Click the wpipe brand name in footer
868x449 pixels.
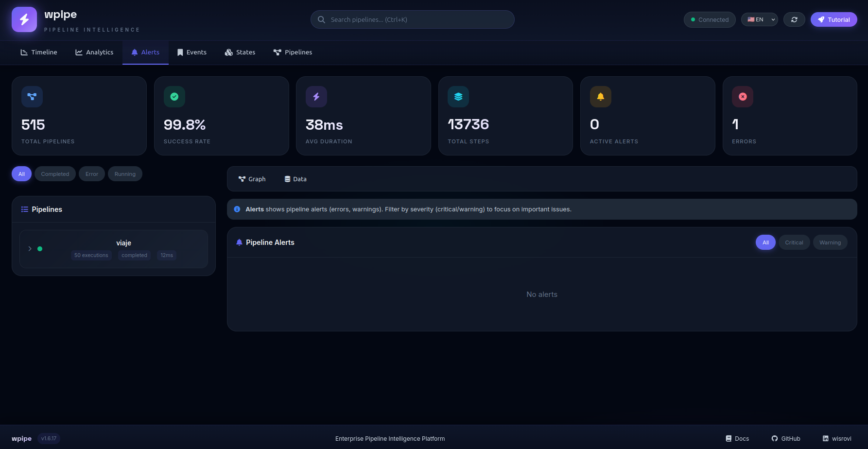tap(22, 439)
